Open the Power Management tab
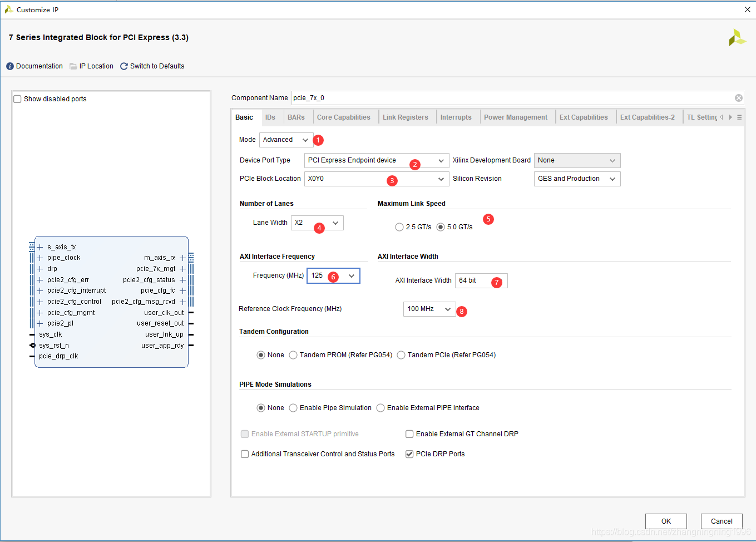Image resolution: width=756 pixels, height=542 pixels. click(516, 117)
